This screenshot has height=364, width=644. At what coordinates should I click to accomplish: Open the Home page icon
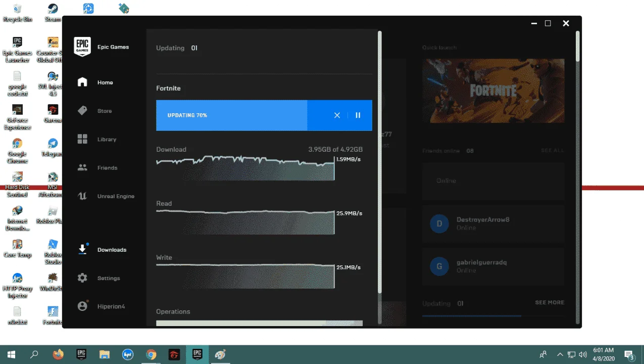[82, 82]
